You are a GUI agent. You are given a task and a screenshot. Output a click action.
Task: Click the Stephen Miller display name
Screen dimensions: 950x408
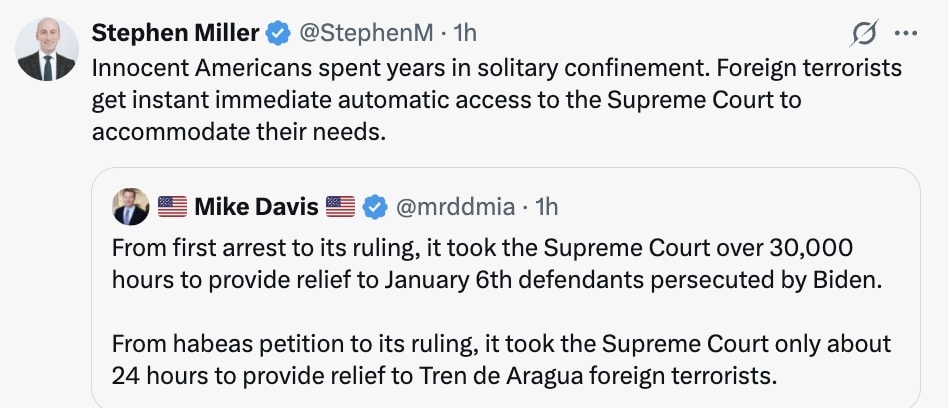point(175,33)
